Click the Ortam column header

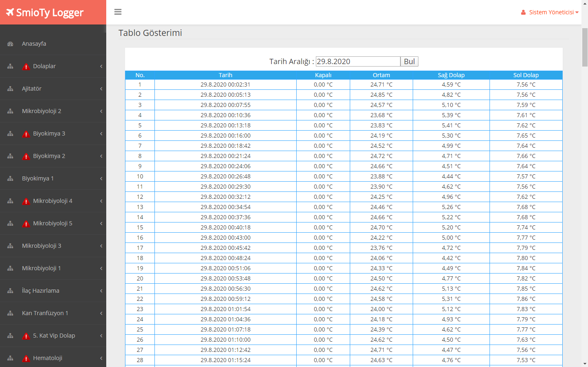click(381, 75)
